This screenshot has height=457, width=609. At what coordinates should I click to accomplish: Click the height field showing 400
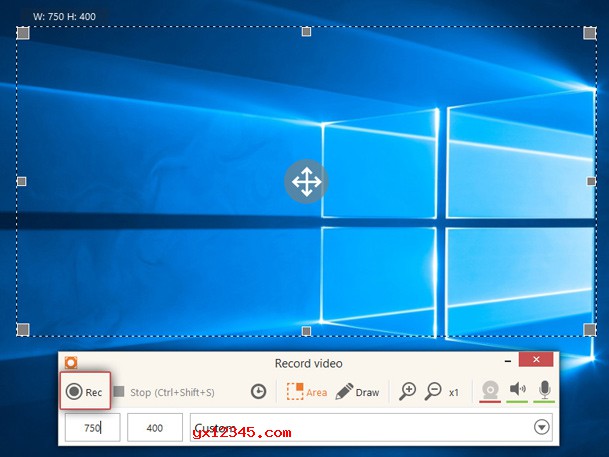tap(155, 427)
